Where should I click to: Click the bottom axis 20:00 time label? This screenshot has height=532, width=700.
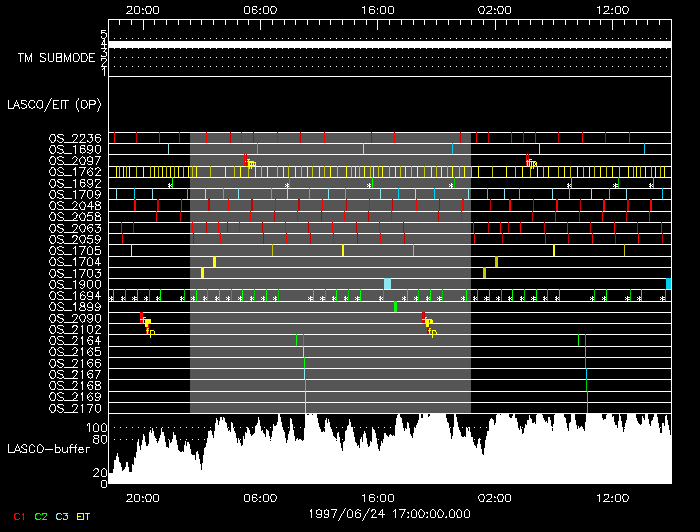pos(143,497)
